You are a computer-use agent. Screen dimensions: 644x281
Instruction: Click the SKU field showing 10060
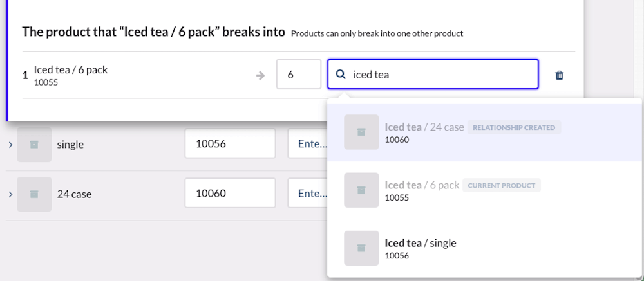click(x=230, y=194)
